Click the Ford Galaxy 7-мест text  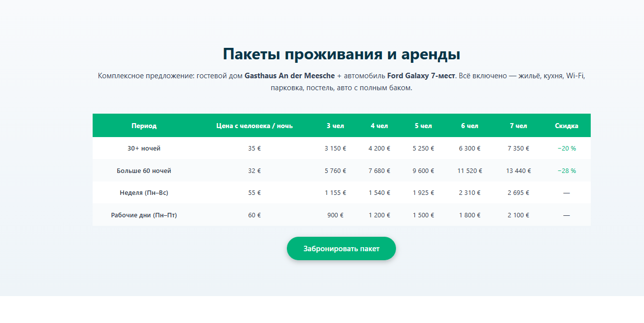click(x=421, y=76)
